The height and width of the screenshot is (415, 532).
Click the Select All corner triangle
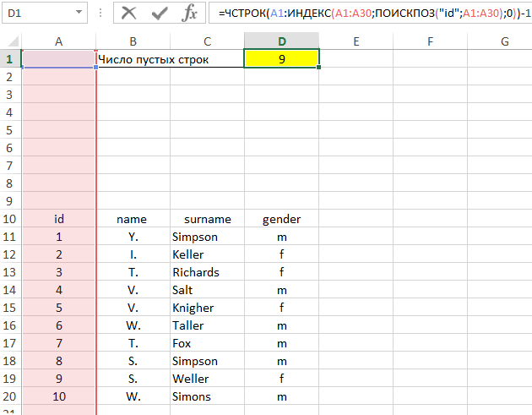11,41
